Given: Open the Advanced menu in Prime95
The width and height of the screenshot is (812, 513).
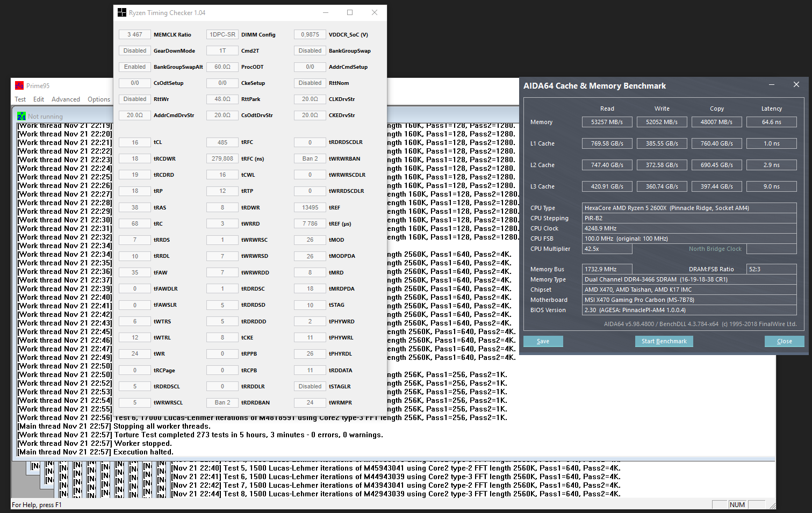Looking at the screenshot, I should [x=66, y=99].
